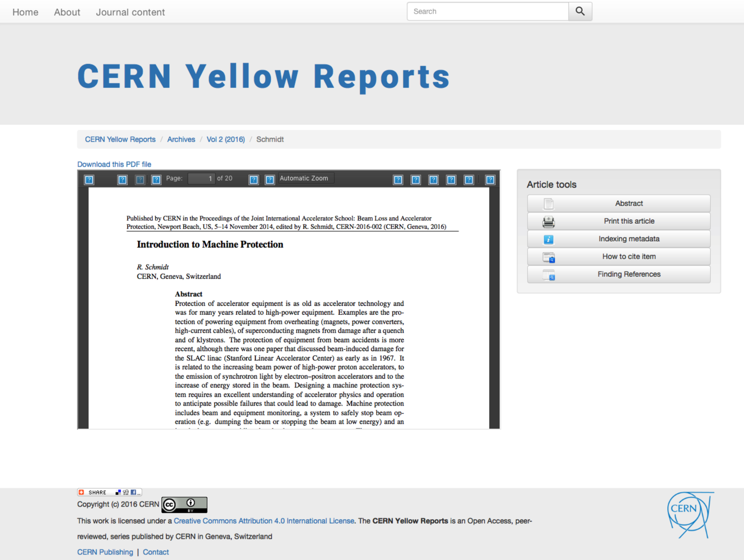Open the CERN Publishing footer link
The width and height of the screenshot is (744, 560).
[105, 552]
